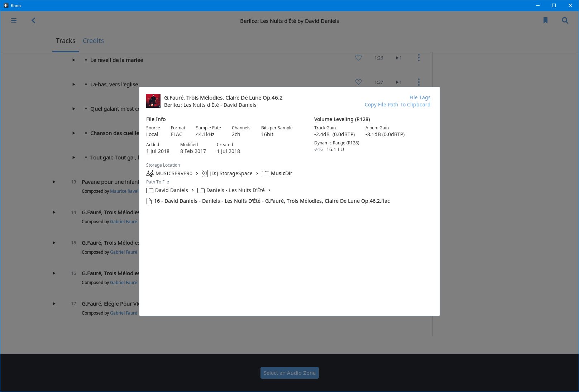Click the dynamic range icon beside 16.1 LU
The width and height of the screenshot is (579, 392).
[319, 149]
